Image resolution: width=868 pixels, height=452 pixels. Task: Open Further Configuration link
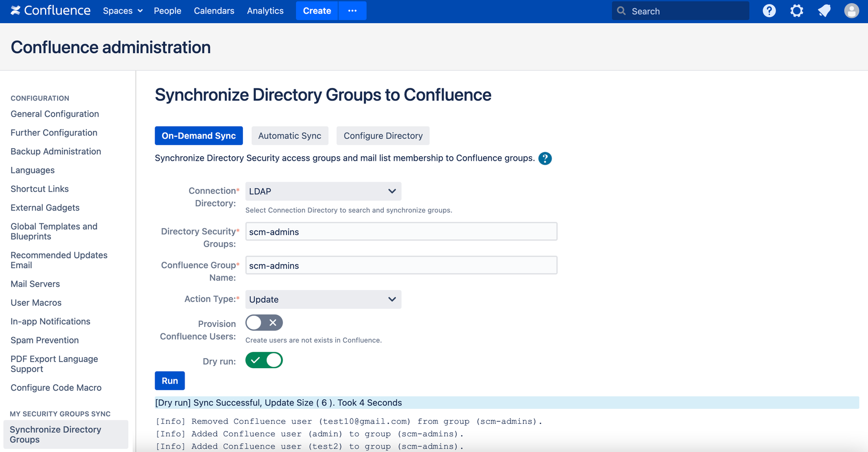54,133
